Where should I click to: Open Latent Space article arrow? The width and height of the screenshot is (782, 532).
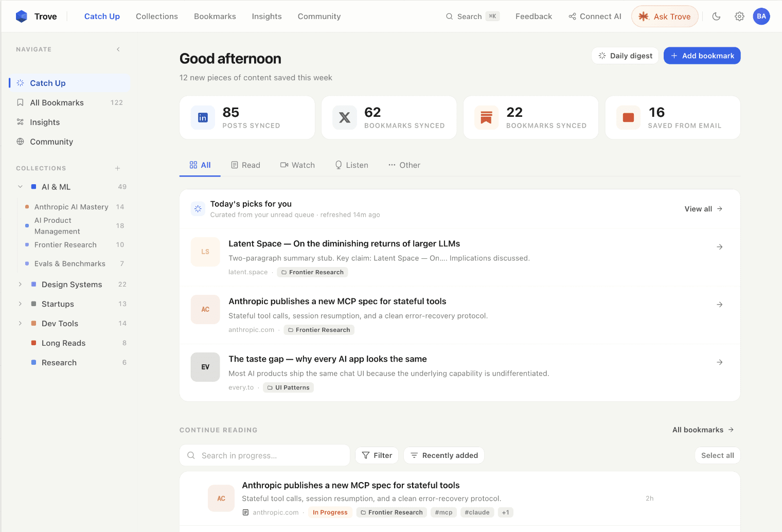coord(720,247)
